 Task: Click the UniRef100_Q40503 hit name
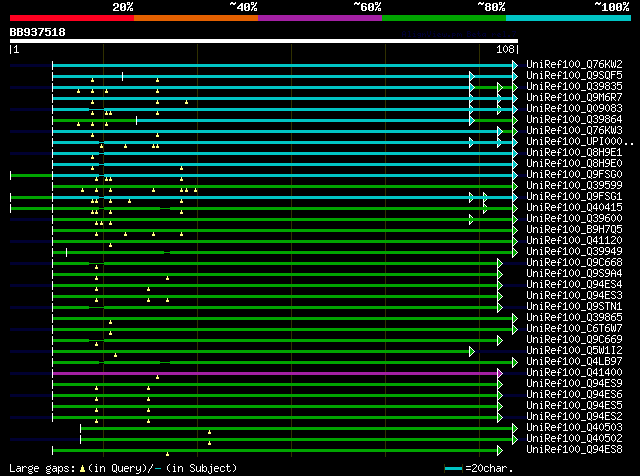point(574,428)
